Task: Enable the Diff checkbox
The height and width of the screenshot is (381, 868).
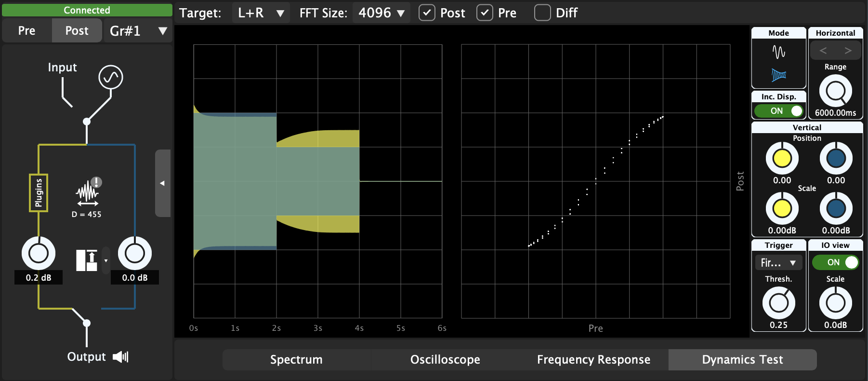Action: coord(542,13)
